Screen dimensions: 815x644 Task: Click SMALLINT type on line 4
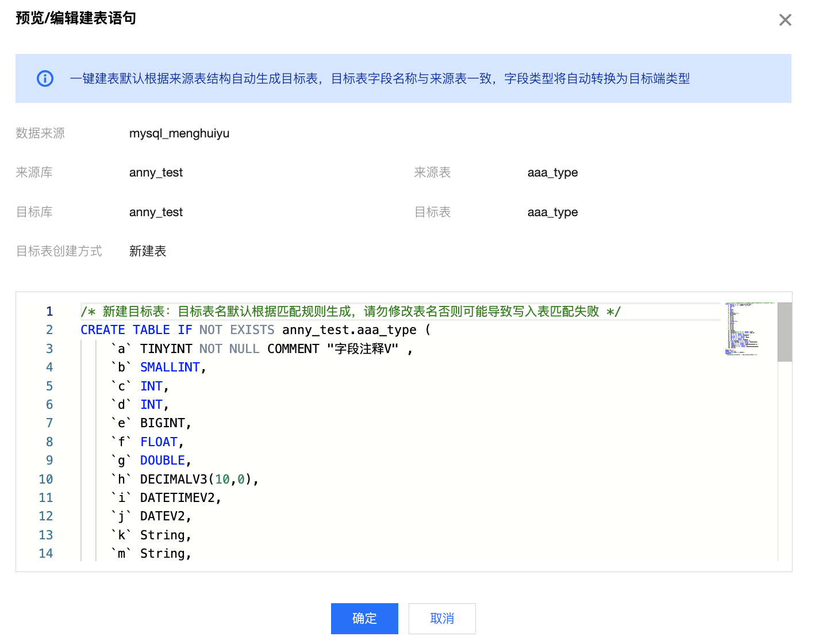[x=170, y=367]
